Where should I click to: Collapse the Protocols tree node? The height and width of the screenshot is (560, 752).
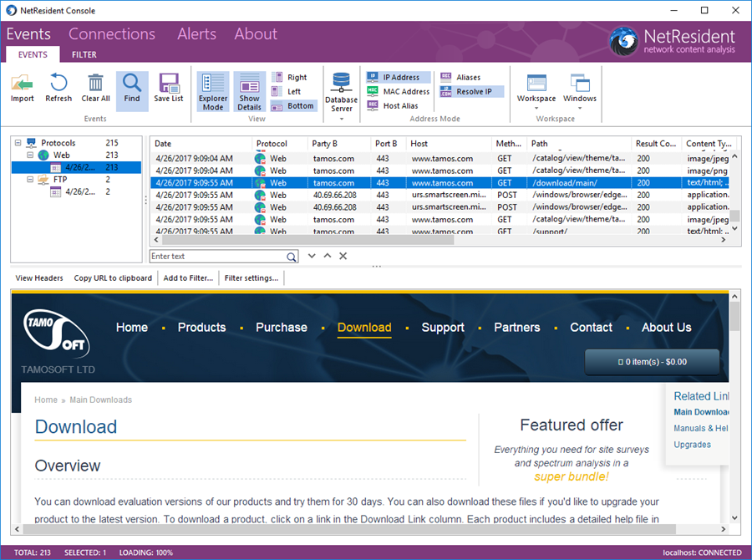point(18,143)
